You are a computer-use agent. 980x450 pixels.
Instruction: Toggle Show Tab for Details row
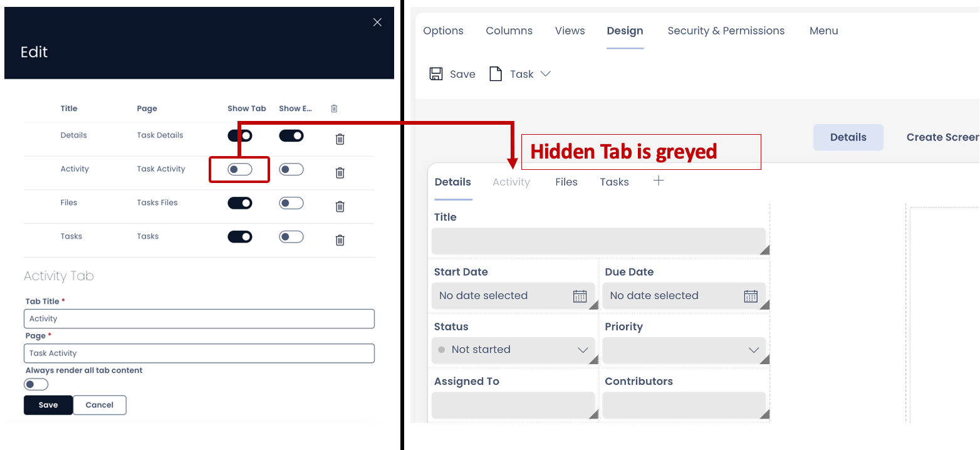point(240,135)
